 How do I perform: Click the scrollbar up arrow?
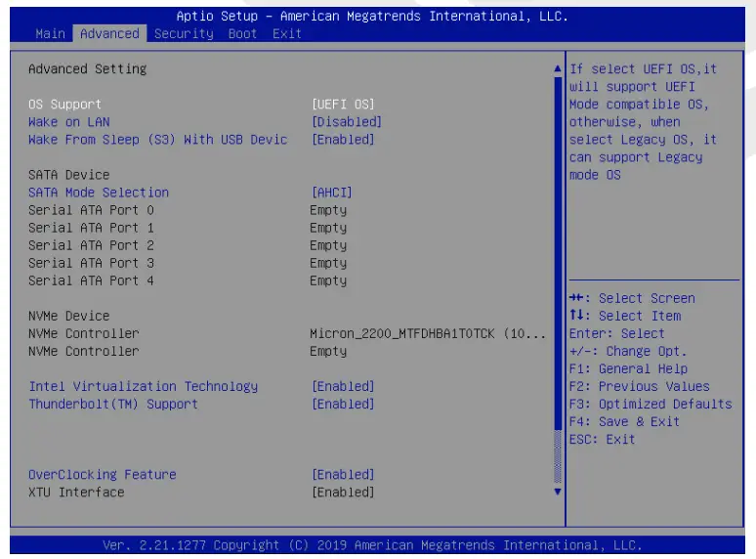pyautogui.click(x=558, y=69)
